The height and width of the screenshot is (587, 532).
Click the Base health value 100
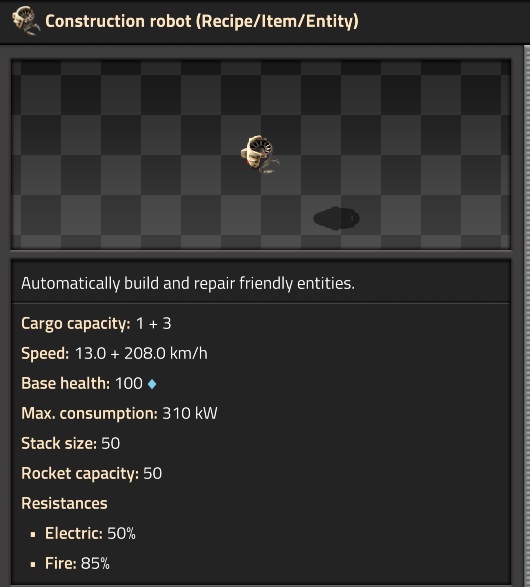[128, 383]
